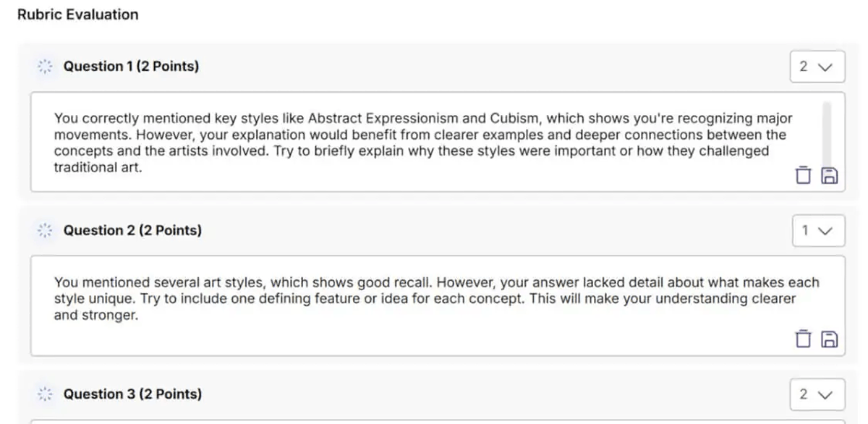
Task: Click the AI sparkle icon beside Question 1
Action: click(x=45, y=67)
